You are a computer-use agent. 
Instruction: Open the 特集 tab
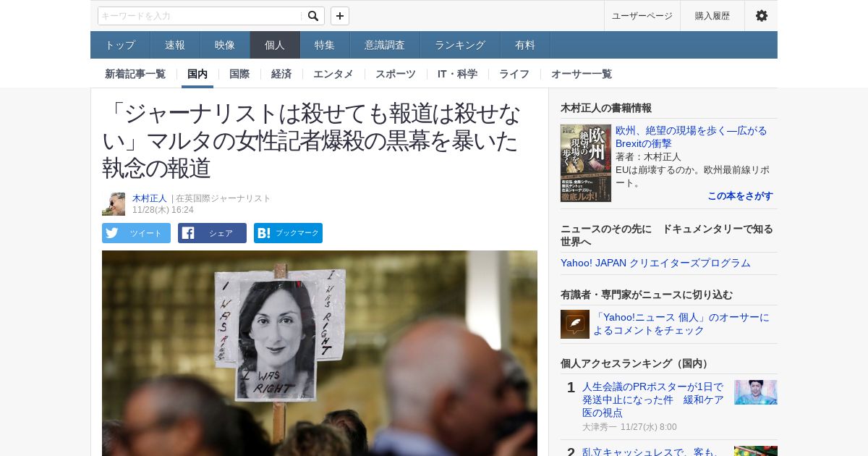(x=325, y=45)
